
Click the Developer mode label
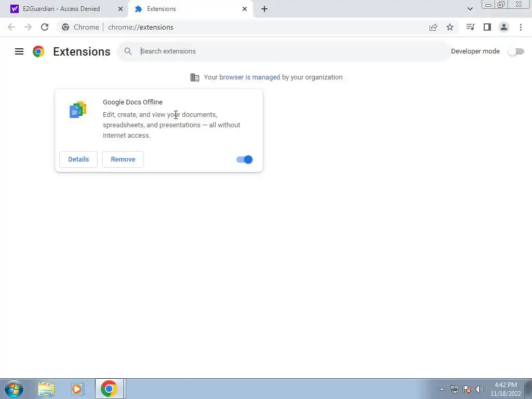[x=475, y=51]
